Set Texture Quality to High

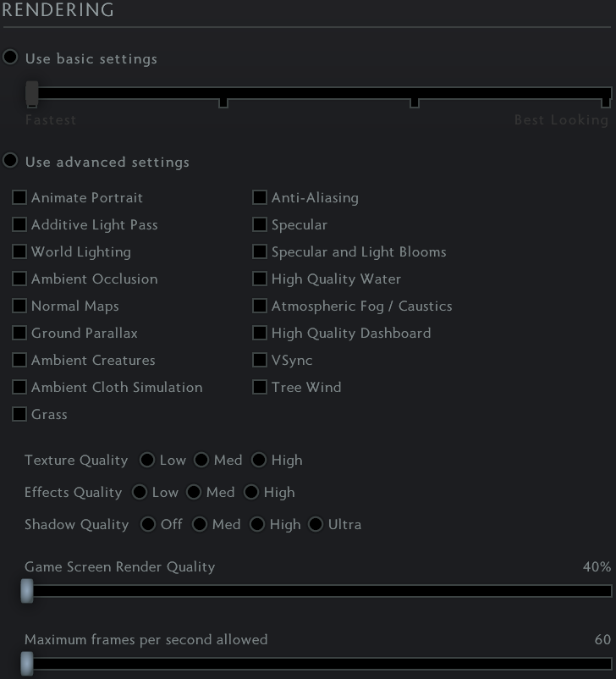(259, 460)
